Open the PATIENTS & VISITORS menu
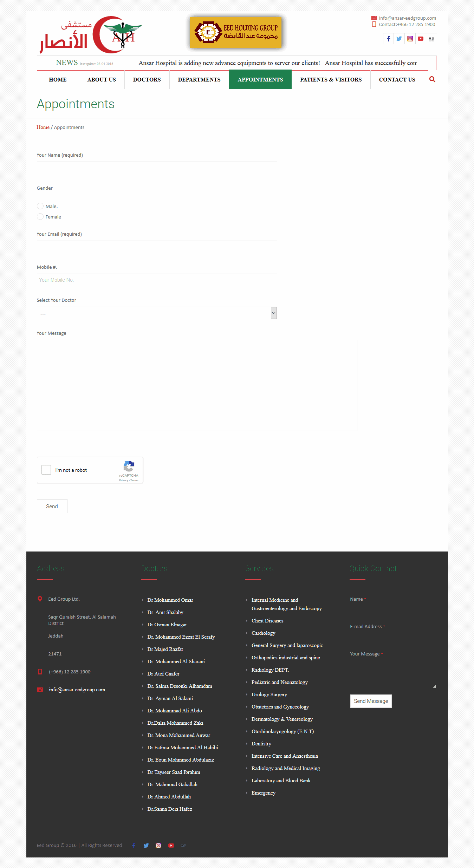This screenshot has height=868, width=474. [x=331, y=80]
